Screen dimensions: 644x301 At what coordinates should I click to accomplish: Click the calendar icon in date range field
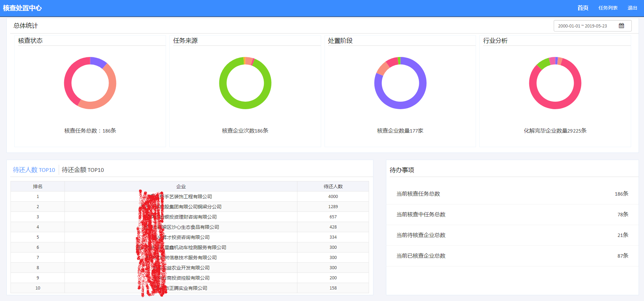tap(621, 26)
